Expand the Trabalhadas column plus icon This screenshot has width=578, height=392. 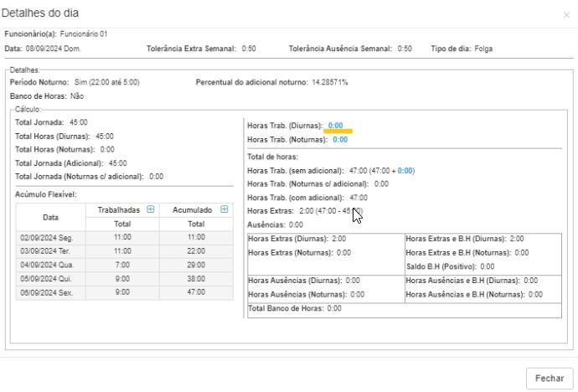point(150,209)
